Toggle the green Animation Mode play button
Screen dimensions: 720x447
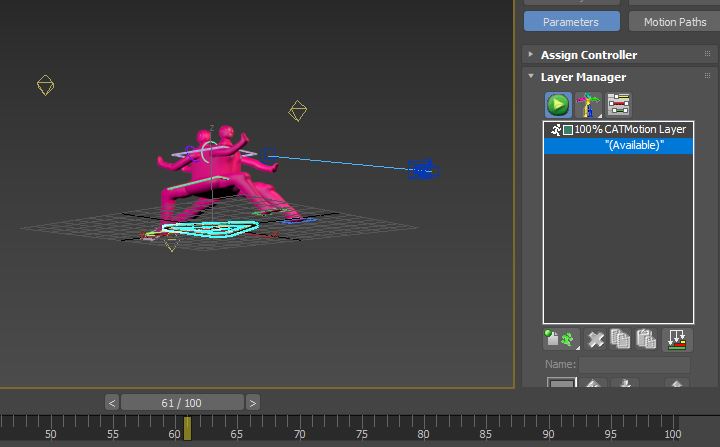[558, 104]
